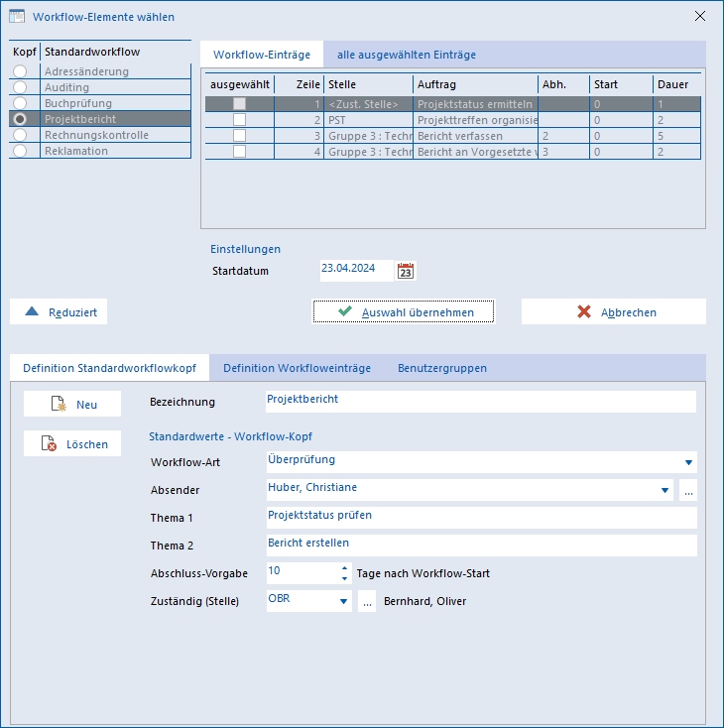Click the Stelle column header
This screenshot has height=728, width=724.
[369, 84]
